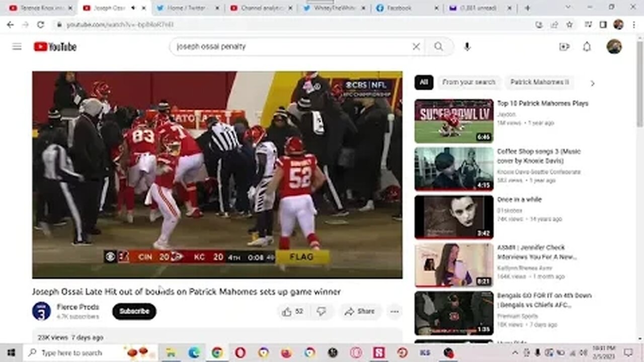Viewport: 644px width, 362px height.
Task: Click the taskbar clock showing the date
Action: pyautogui.click(x=604, y=353)
